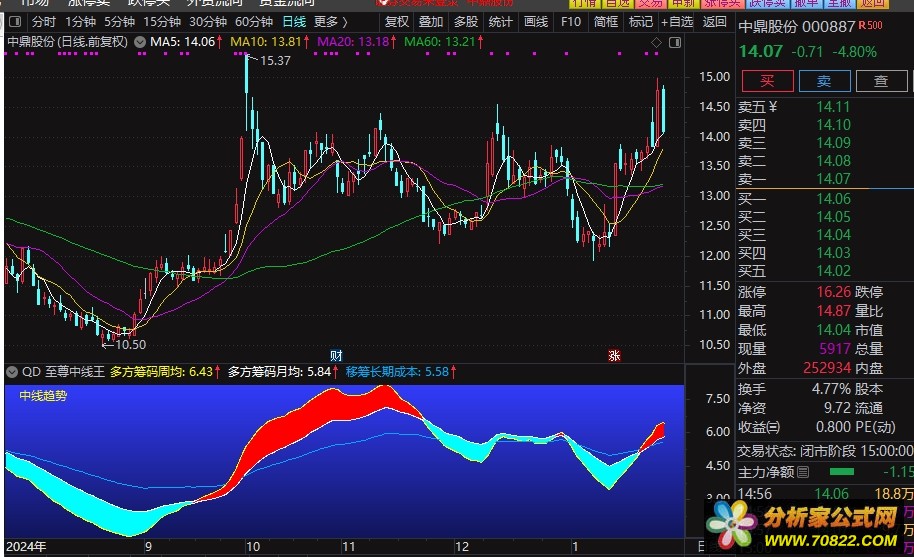Click the 中鼎股份(日线.前复权) chart title

(67, 42)
